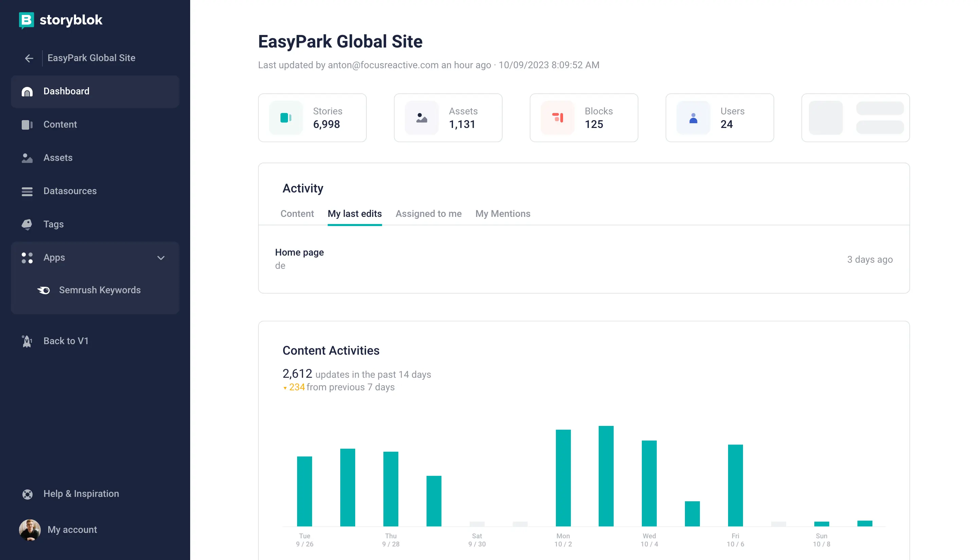Viewport: 978px width, 560px height.
Task: Click the Semrush Keywords app icon
Action: (x=43, y=290)
